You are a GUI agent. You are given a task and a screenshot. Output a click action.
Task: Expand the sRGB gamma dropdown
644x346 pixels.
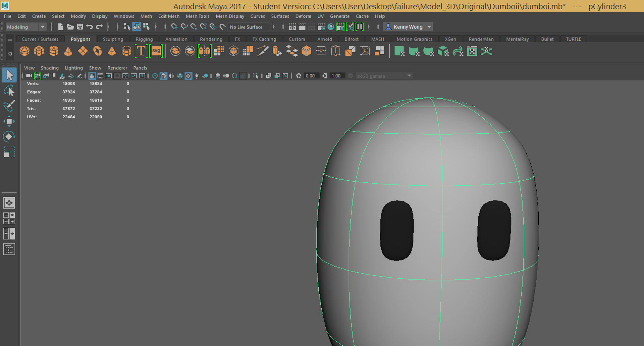click(409, 76)
